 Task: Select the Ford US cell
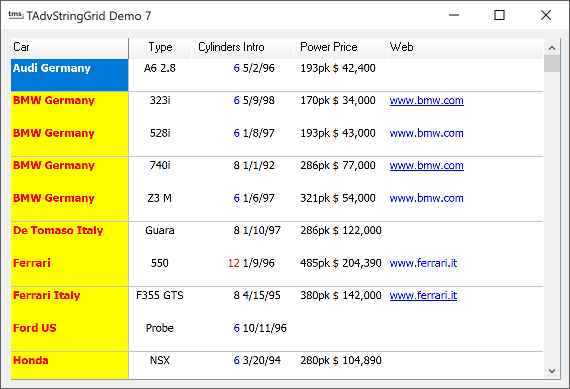(69, 335)
